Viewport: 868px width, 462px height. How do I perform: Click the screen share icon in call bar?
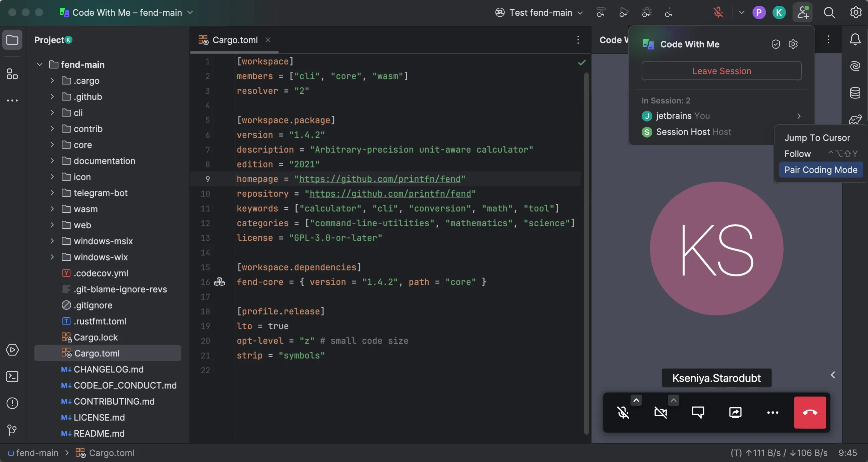(x=735, y=413)
